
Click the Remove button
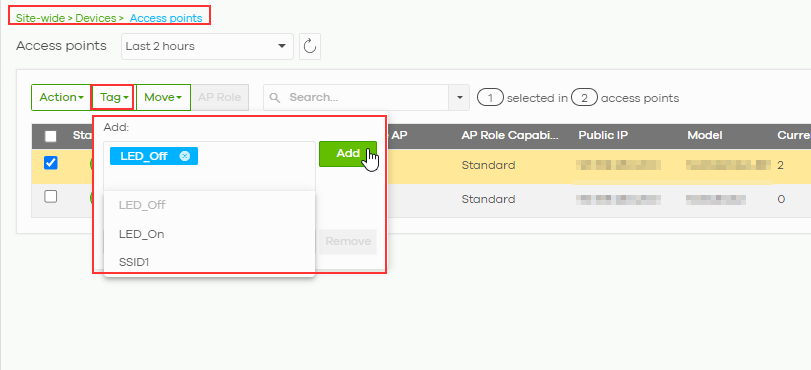(348, 242)
